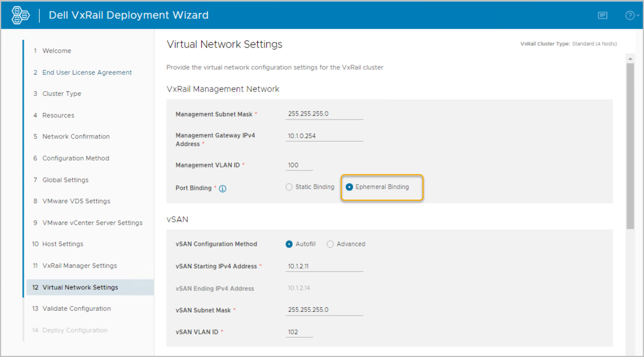
Task: Open the feedback message icon in header
Action: [x=603, y=15]
